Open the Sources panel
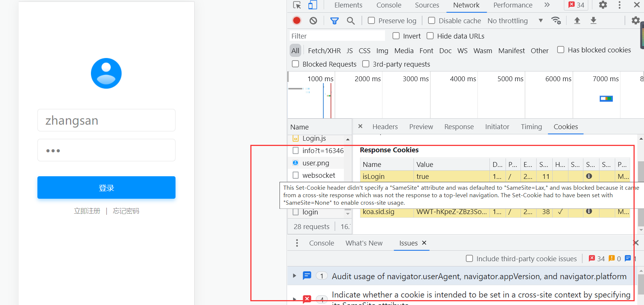 point(427,5)
